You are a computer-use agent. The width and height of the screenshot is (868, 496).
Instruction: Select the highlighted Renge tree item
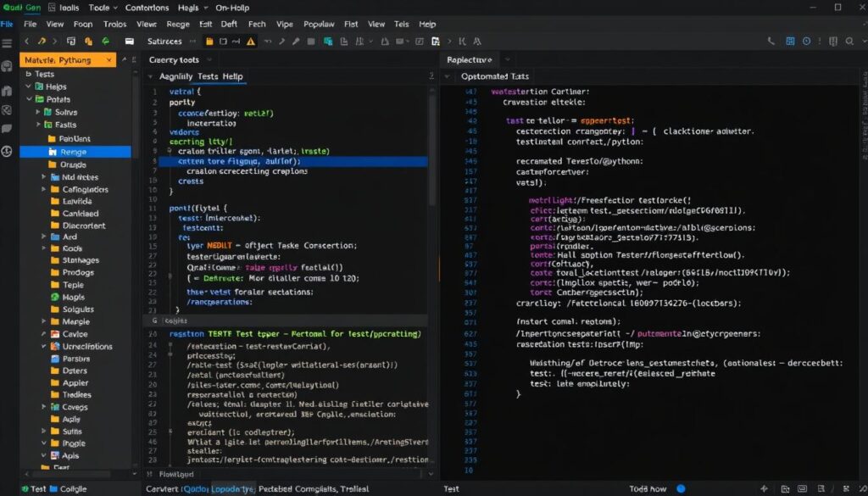[x=75, y=152]
